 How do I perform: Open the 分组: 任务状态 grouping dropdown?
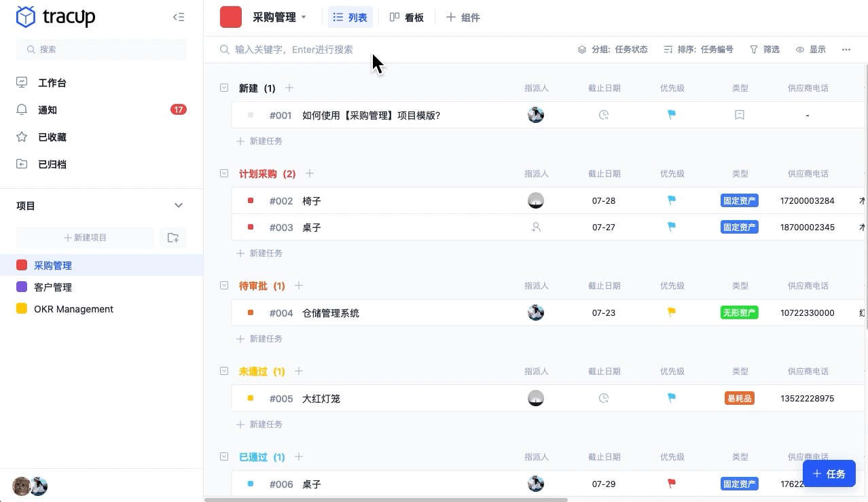point(613,49)
